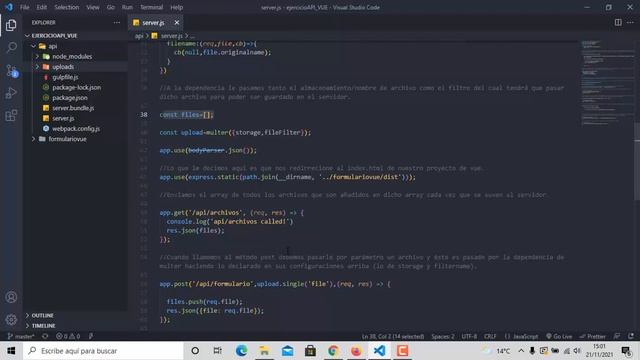This screenshot has width=640, height=360.
Task: Click the Ln 38 cursor position status item
Action: point(393,336)
